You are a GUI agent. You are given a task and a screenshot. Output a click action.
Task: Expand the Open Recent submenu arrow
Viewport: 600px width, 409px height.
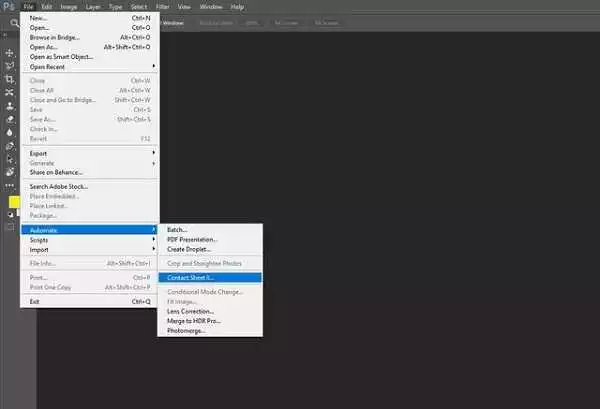(153, 66)
